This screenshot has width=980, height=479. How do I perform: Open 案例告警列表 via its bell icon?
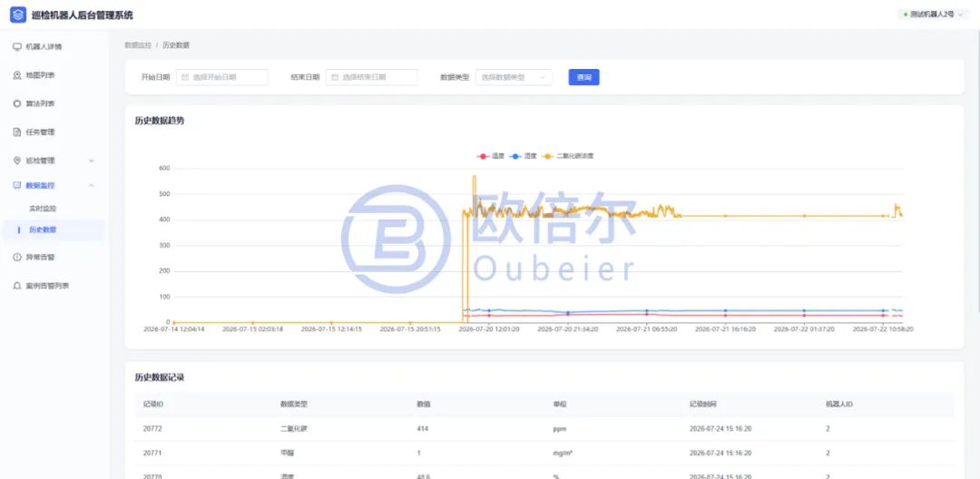[17, 286]
